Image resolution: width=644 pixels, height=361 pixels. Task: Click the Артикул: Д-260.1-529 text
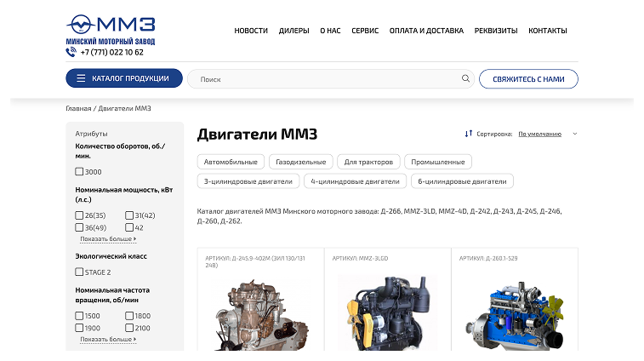[488, 258]
